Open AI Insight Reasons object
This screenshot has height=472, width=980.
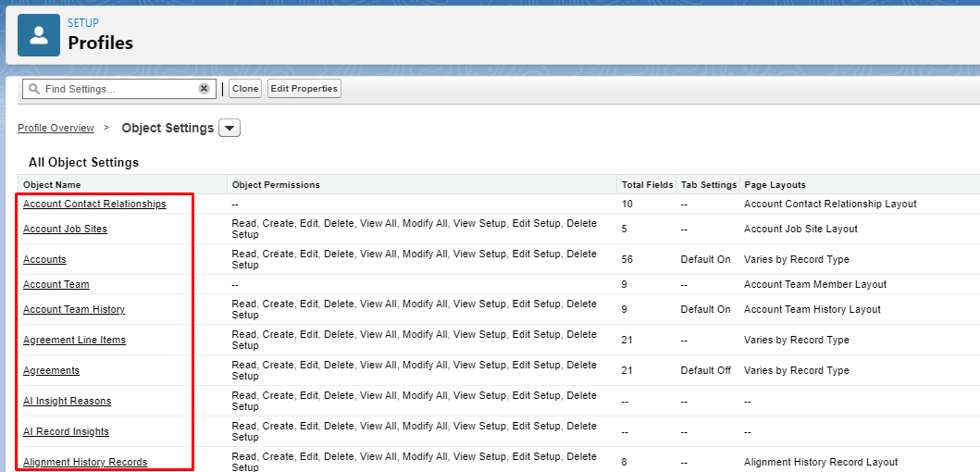click(x=67, y=402)
